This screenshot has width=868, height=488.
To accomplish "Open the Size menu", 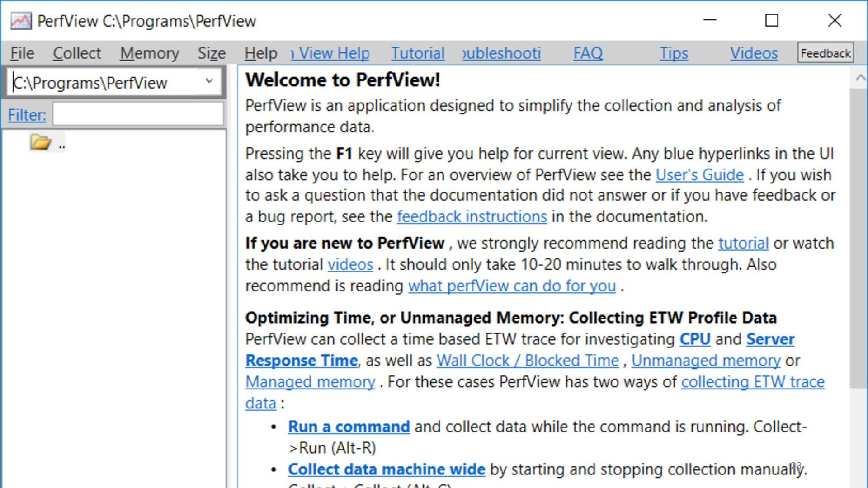I will click(212, 53).
